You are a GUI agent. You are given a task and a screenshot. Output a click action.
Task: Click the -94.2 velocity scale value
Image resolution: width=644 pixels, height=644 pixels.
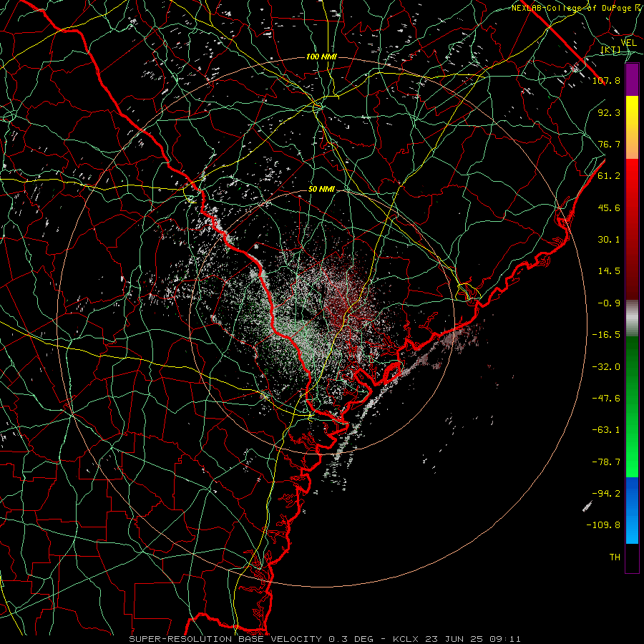pyautogui.click(x=606, y=494)
